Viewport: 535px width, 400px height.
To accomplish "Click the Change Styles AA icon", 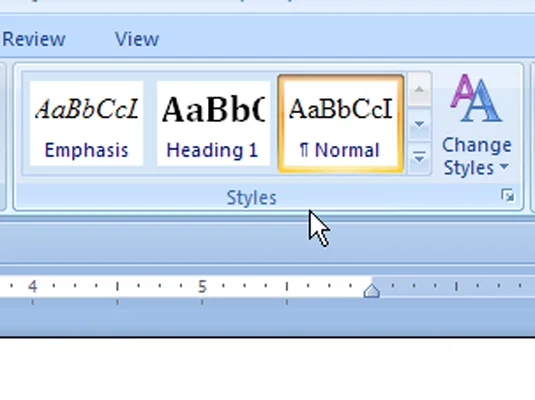I will click(476, 99).
